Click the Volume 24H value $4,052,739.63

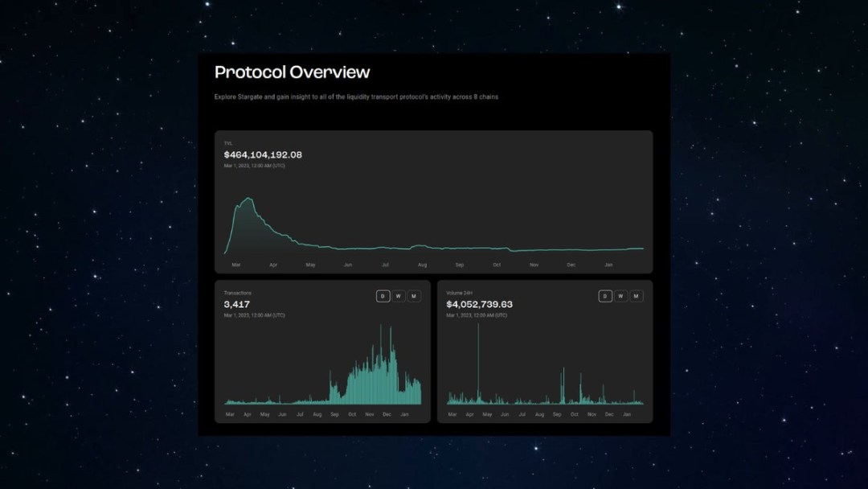479,304
